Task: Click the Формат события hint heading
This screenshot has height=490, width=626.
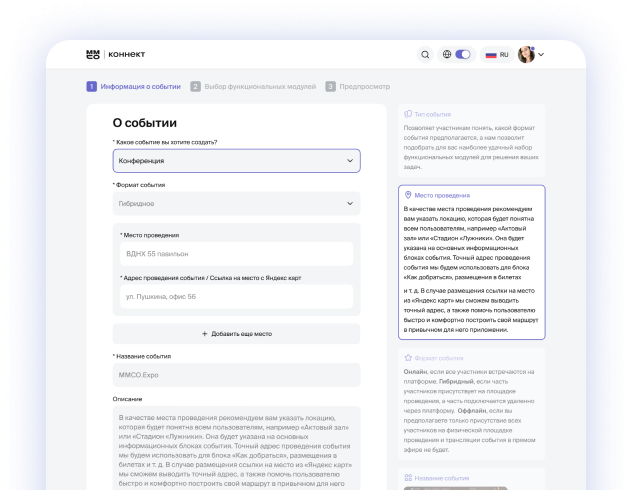Action: [438, 358]
